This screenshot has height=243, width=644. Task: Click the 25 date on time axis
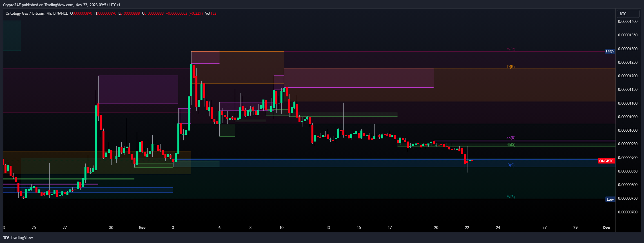34,227
